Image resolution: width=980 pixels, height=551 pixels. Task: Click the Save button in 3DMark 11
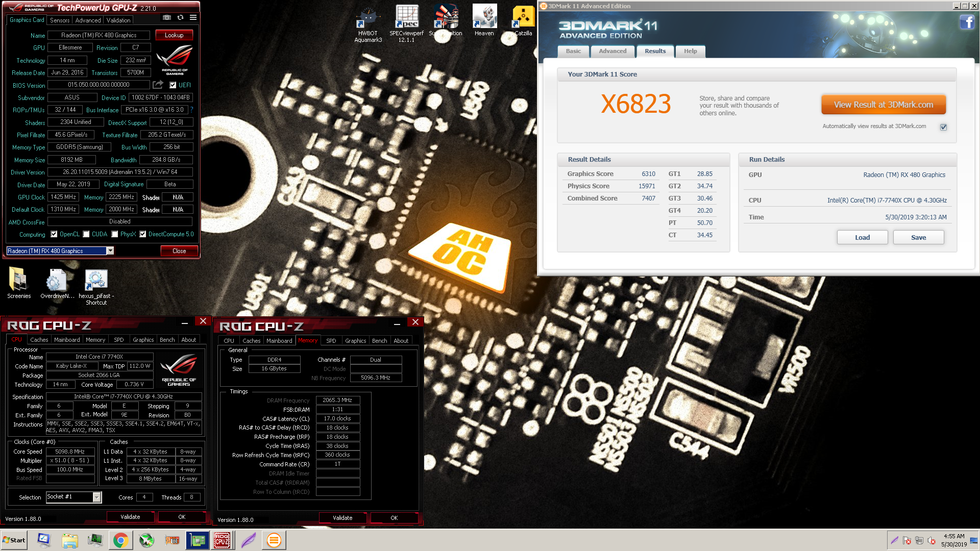point(918,237)
